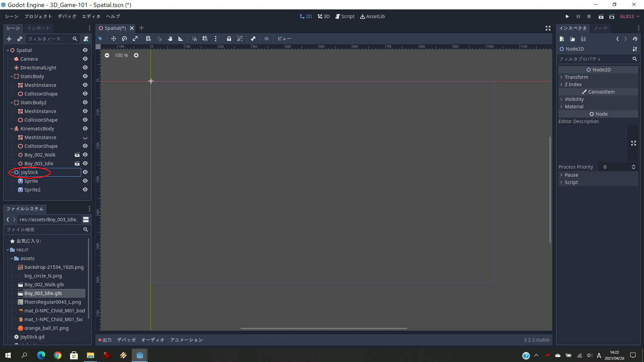Activate the Ruler mode tool
Viewport: 644px width, 362px height.
click(x=180, y=39)
